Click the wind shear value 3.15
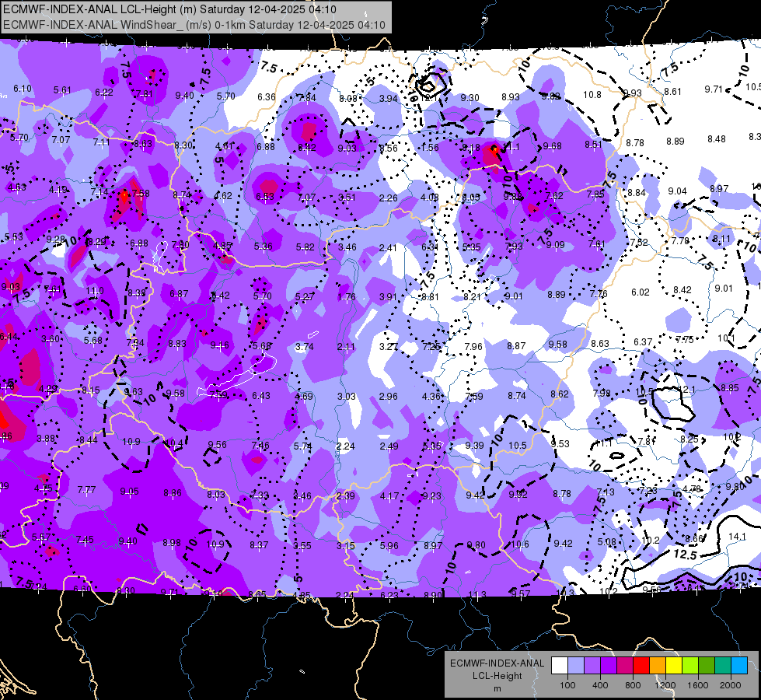The image size is (761, 700). (346, 545)
